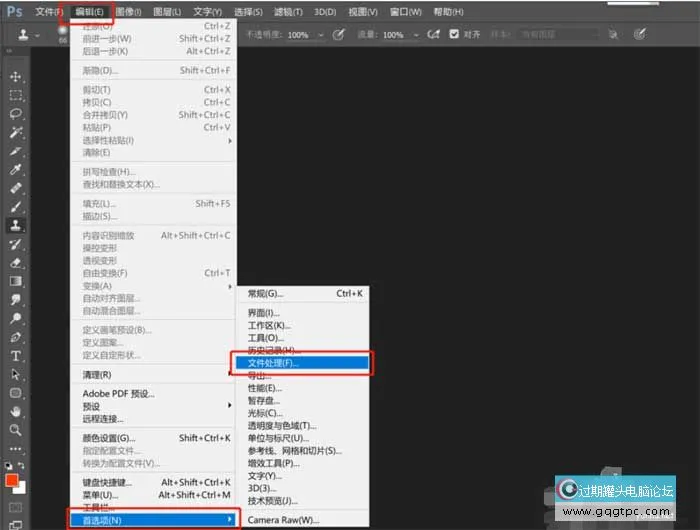Select the Eyedropper tool

click(x=16, y=169)
